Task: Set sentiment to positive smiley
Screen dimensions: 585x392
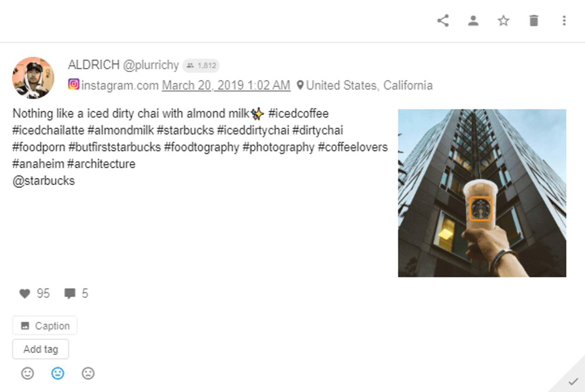Action: tap(28, 374)
